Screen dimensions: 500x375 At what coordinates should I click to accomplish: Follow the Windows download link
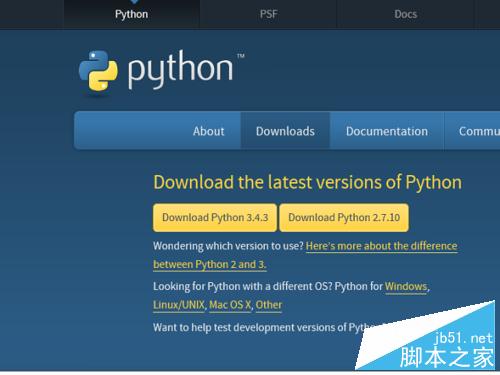(x=406, y=286)
